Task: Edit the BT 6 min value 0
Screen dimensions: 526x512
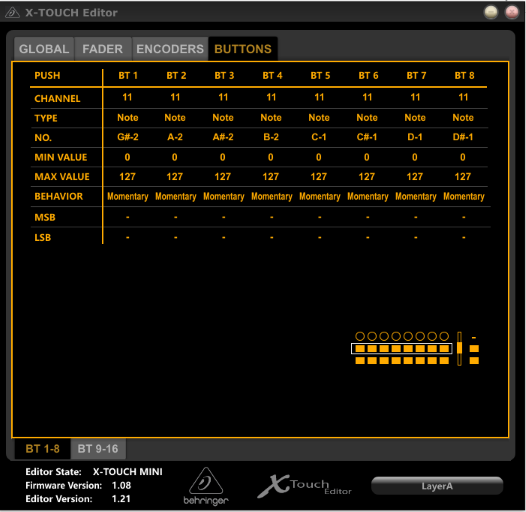Action: 367,157
